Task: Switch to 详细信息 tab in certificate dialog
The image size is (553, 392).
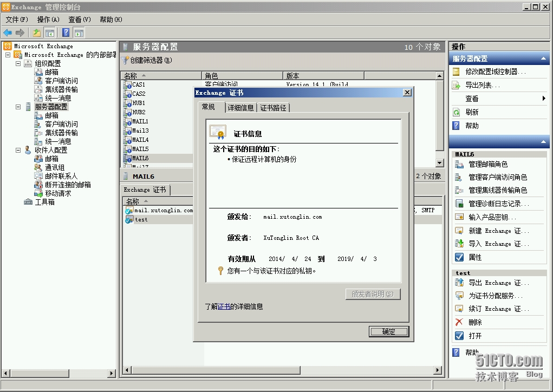Action: [x=241, y=108]
